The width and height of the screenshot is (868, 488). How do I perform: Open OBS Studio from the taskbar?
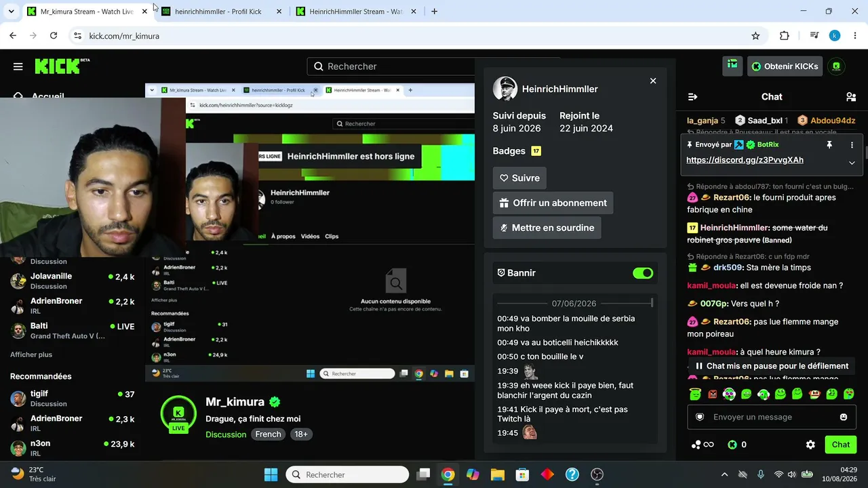[597, 474]
